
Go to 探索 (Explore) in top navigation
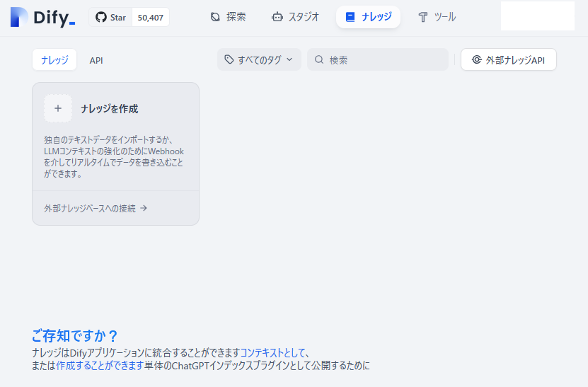228,17
